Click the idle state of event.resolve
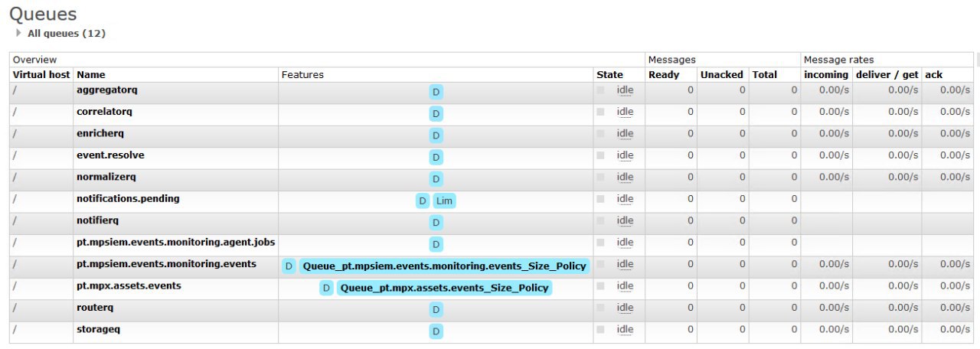The width and height of the screenshot is (980, 349). tap(626, 155)
